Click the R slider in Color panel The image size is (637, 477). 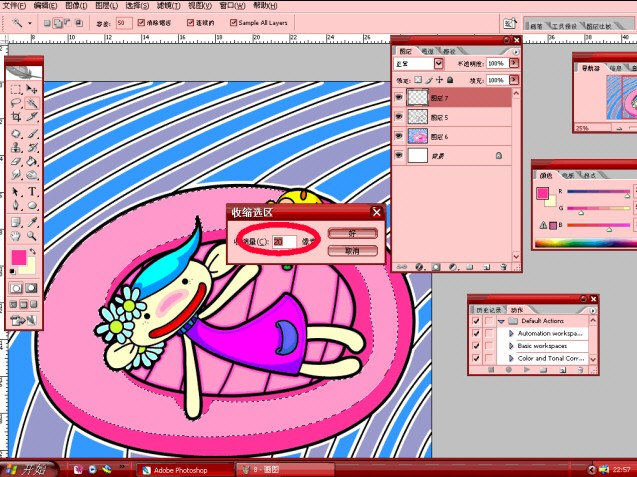click(x=598, y=191)
